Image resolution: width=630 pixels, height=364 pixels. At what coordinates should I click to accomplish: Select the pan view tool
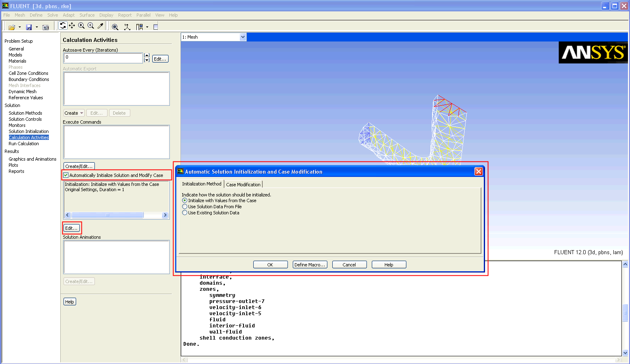point(72,26)
